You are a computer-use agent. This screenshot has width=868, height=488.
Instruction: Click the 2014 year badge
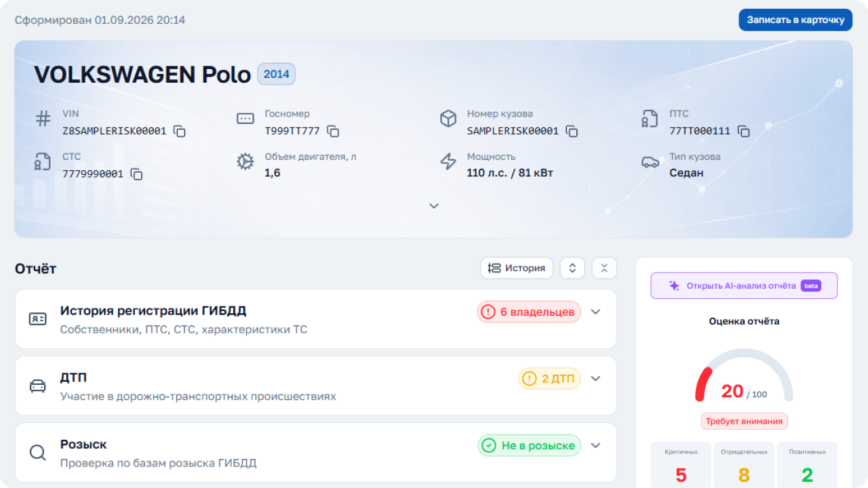[x=276, y=75]
